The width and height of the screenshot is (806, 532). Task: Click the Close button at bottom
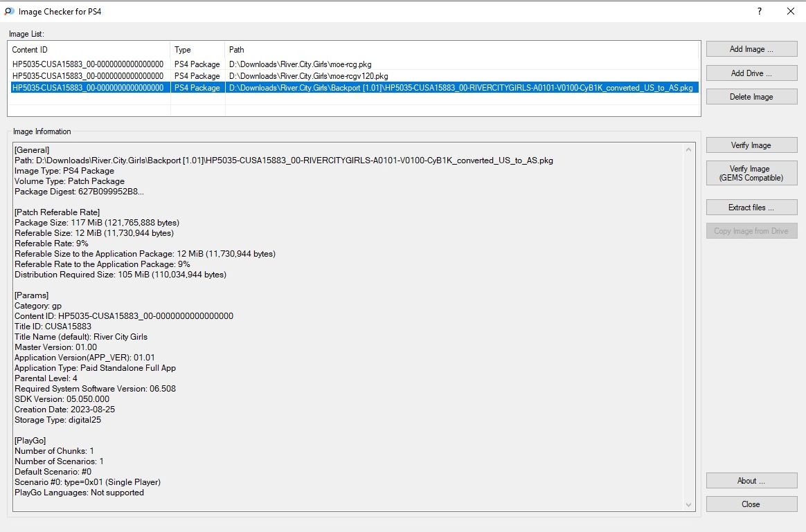[751, 504]
